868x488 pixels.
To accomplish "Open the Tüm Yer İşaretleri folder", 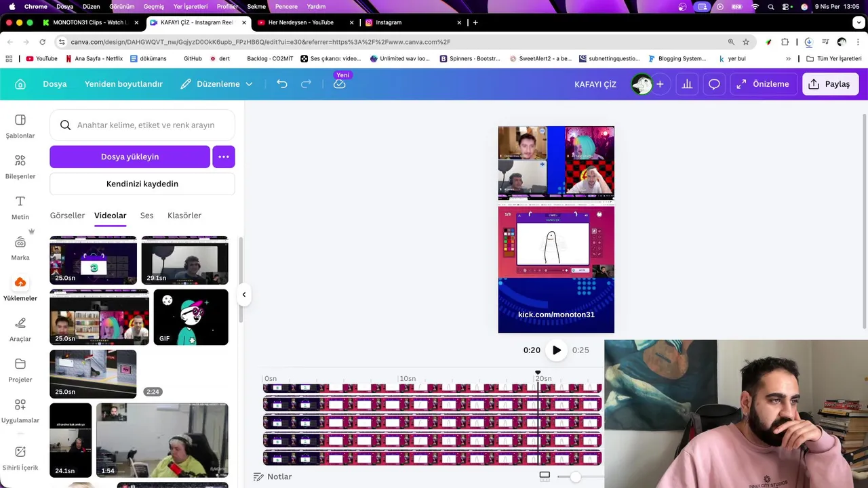I will pyautogui.click(x=834, y=58).
